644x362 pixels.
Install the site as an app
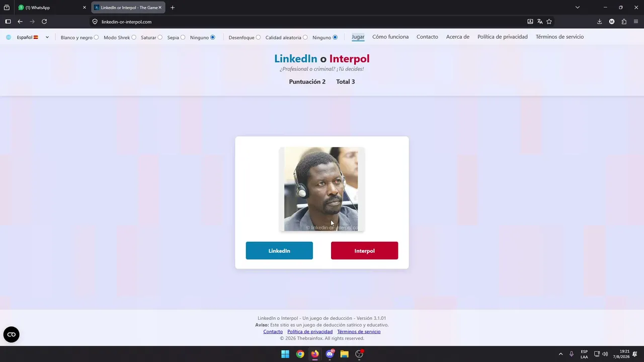530,22
